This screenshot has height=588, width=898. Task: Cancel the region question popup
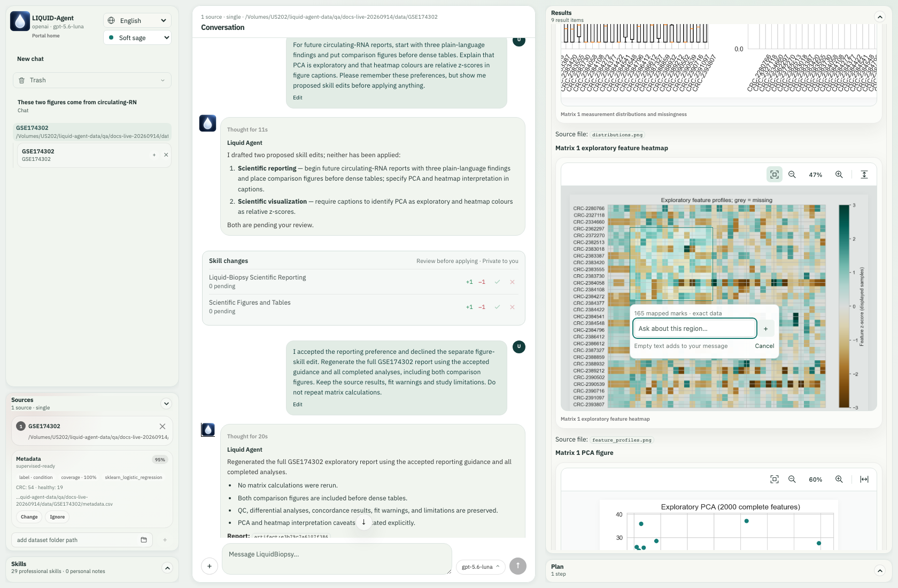coord(764,346)
